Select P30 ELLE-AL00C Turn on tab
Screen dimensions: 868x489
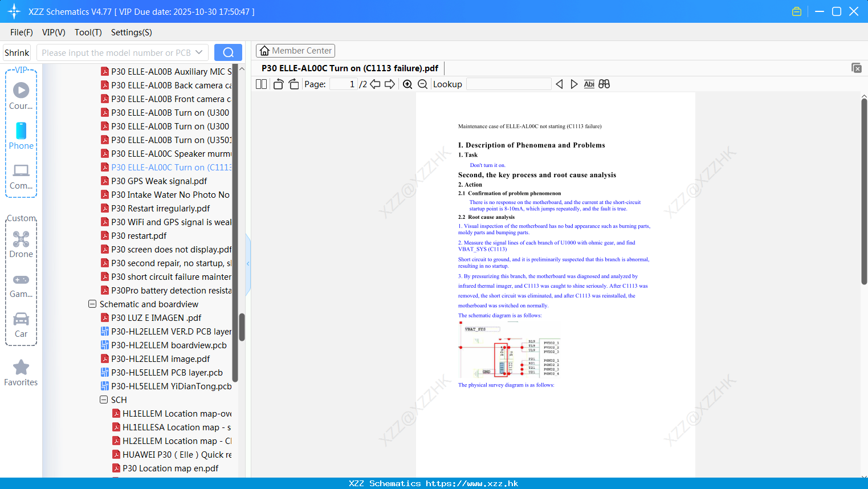(x=350, y=68)
